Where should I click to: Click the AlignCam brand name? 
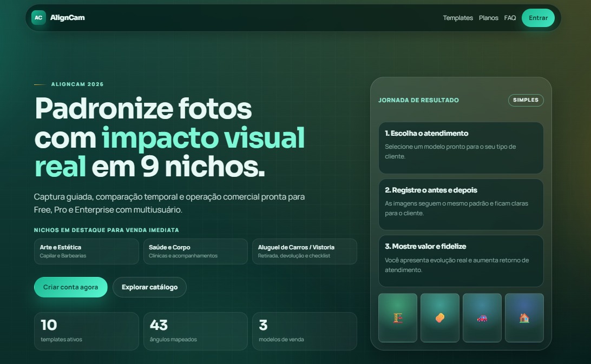(68, 18)
